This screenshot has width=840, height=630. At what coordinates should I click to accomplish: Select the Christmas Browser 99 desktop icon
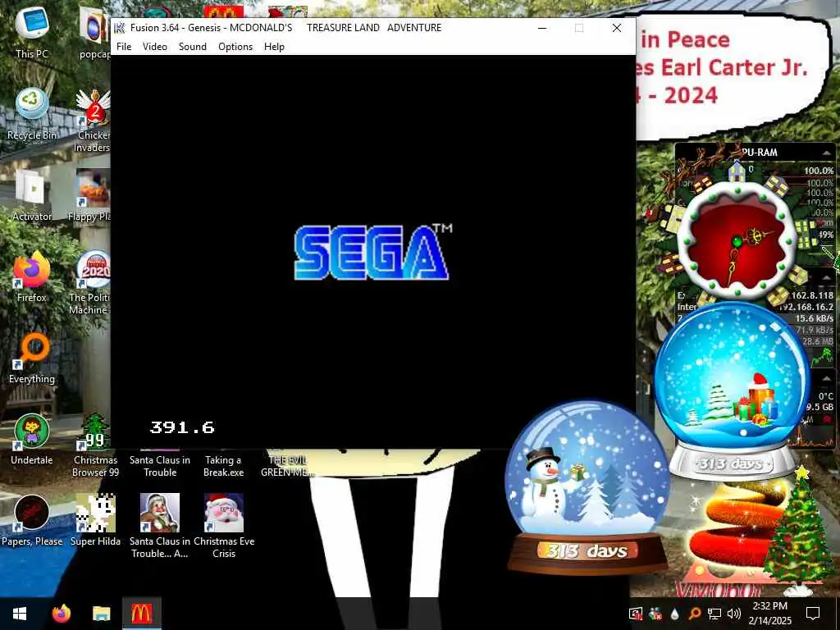[x=95, y=445]
